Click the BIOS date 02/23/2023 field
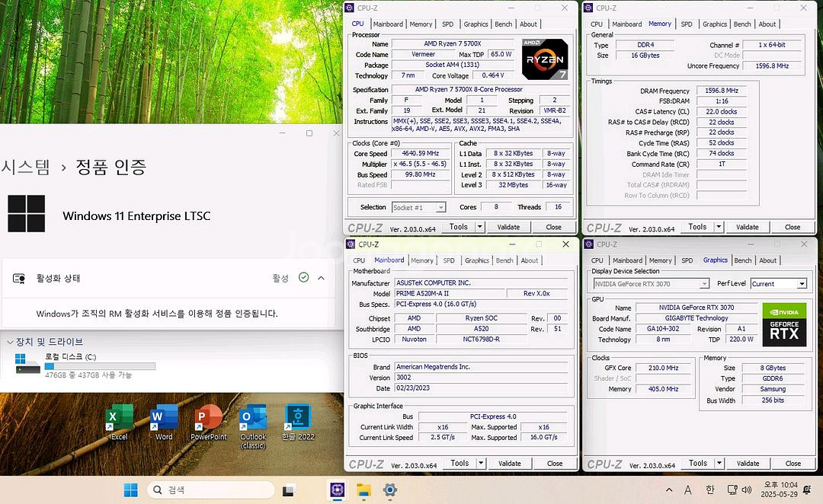 point(482,388)
